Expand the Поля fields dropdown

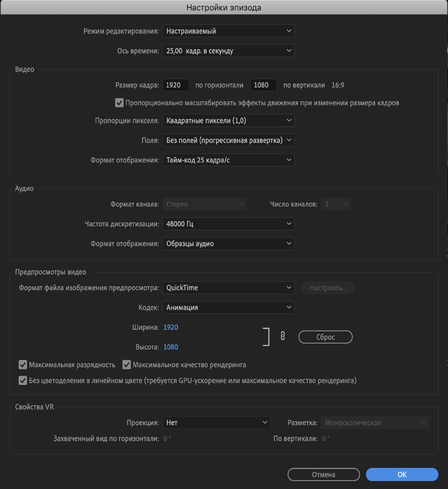(x=228, y=140)
